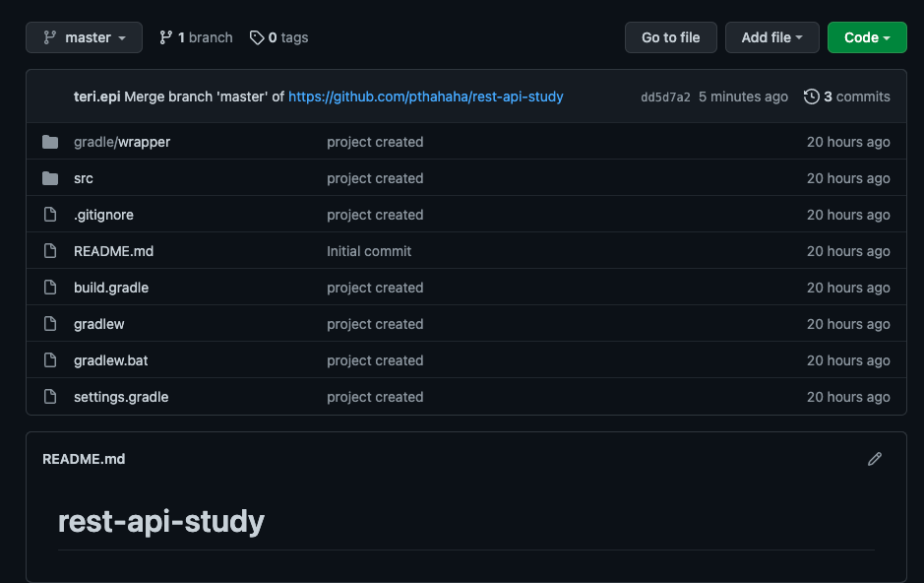Click 20 hours ago on the README.md row
The height and width of the screenshot is (583, 924).
(x=848, y=251)
